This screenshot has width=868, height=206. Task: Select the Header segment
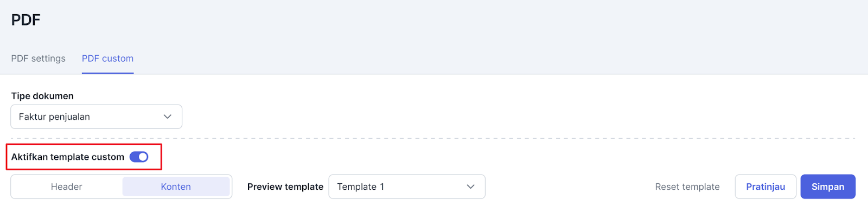tap(67, 186)
